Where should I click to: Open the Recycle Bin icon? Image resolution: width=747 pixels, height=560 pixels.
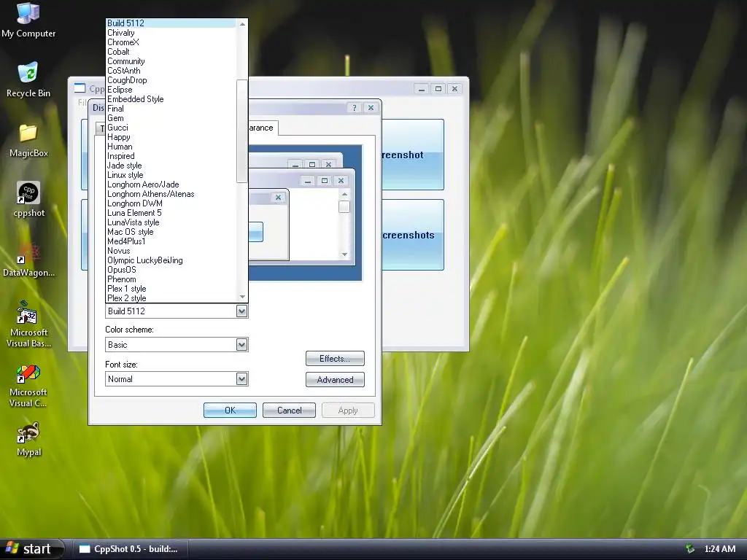[28, 79]
